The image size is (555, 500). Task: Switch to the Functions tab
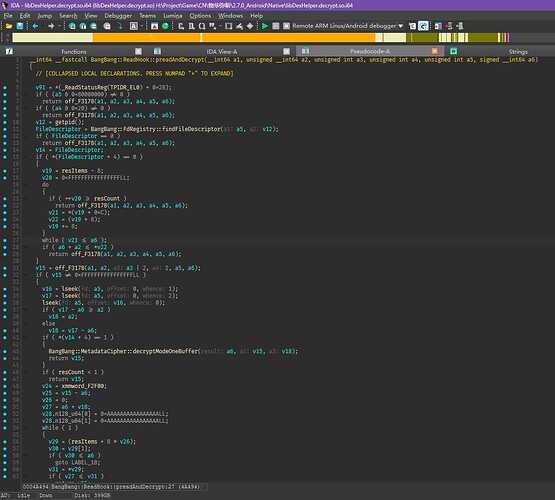[74, 51]
